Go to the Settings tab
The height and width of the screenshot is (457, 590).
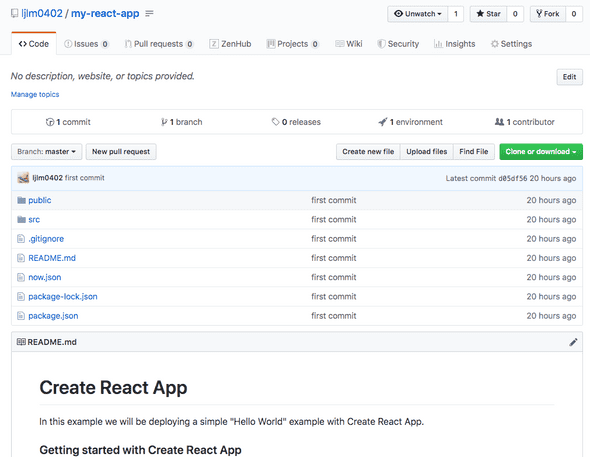pos(511,44)
